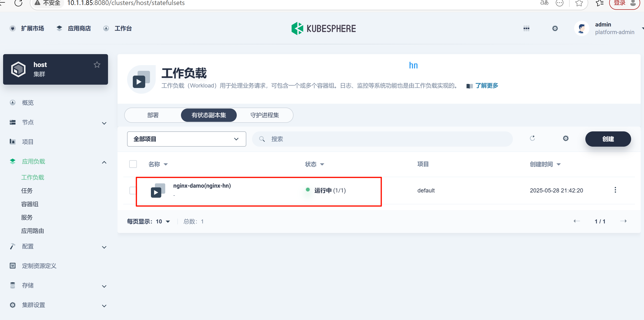Switch to the 守护进程集 tab
The height and width of the screenshot is (320, 644).
coord(264,115)
